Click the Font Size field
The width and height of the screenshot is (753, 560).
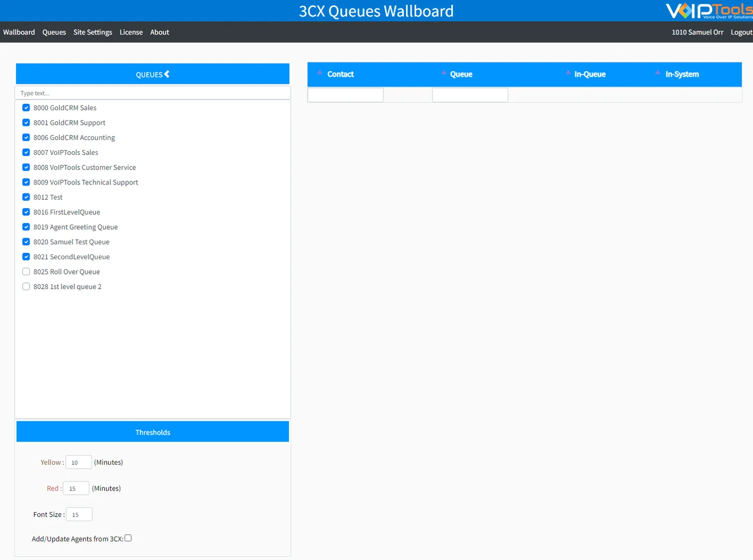[79, 514]
